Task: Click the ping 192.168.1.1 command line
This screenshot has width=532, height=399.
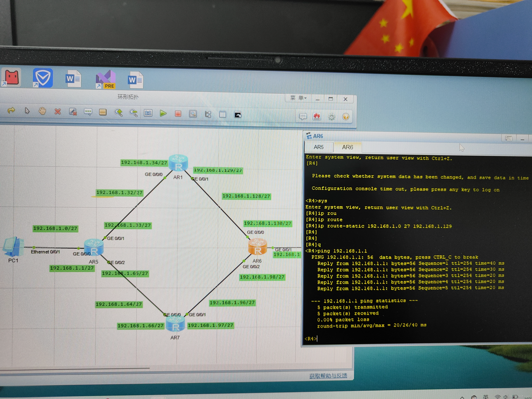Action: [336, 251]
